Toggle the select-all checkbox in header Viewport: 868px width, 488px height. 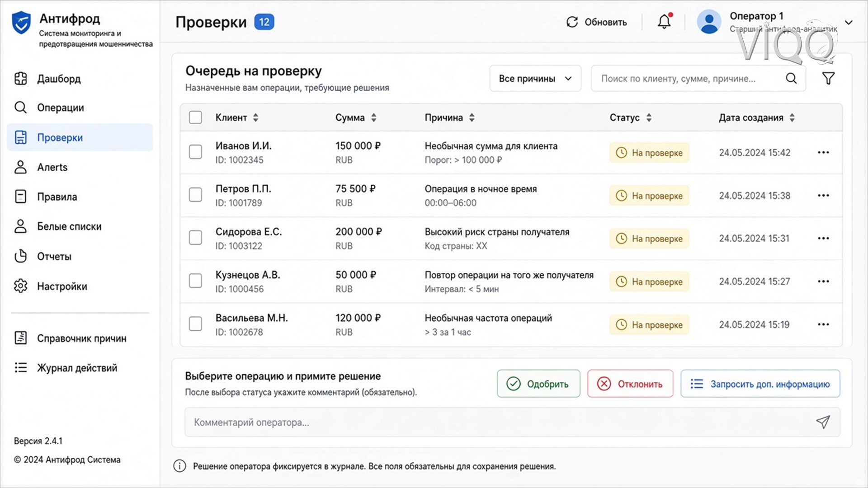coord(195,117)
